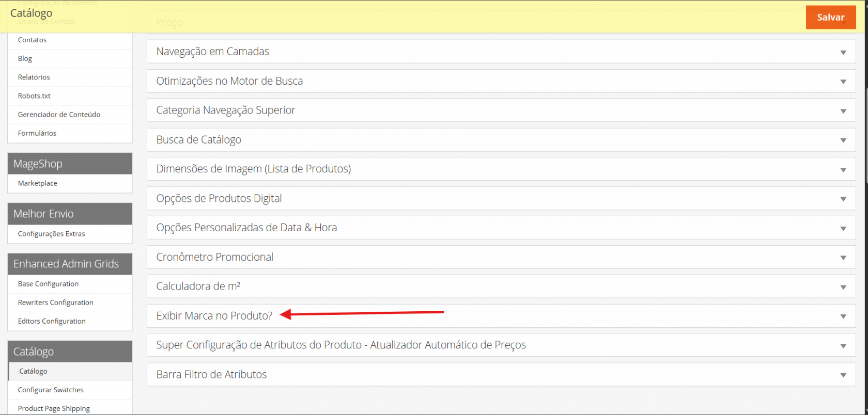868x415 pixels.
Task: Open Configurações Extras under Melhor Envio
Action: coord(51,234)
